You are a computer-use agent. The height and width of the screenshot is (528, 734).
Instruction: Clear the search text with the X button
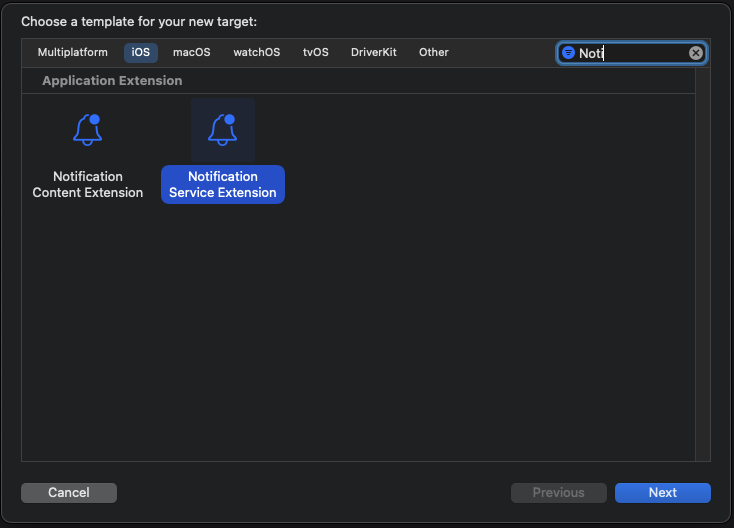(x=696, y=53)
